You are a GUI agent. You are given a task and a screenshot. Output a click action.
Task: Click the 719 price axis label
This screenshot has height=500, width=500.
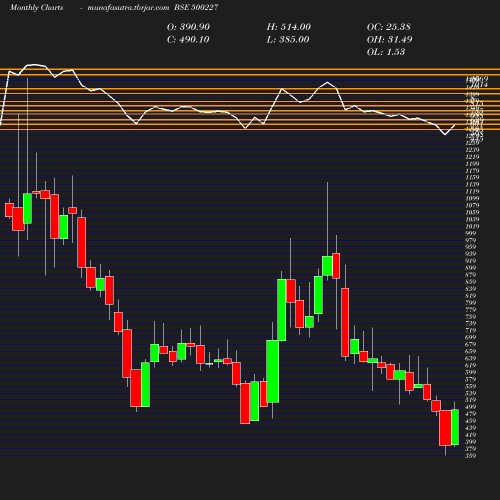471,331
